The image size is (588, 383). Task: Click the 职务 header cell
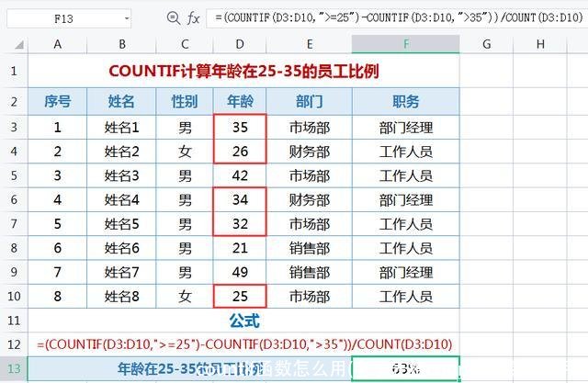[406, 101]
